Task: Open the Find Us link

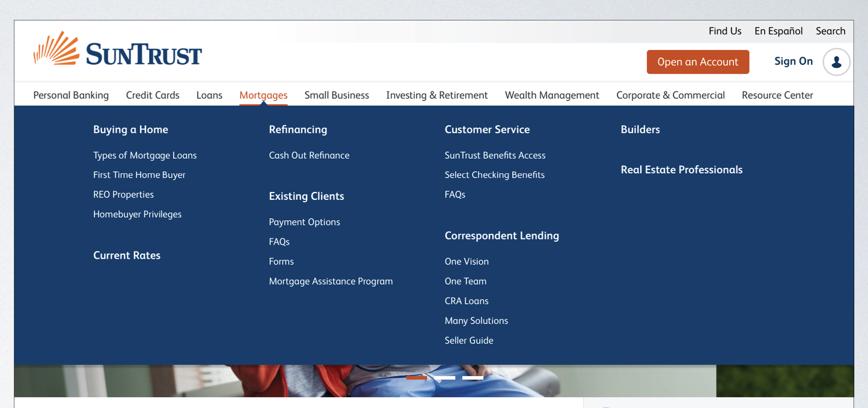Action: tap(725, 31)
